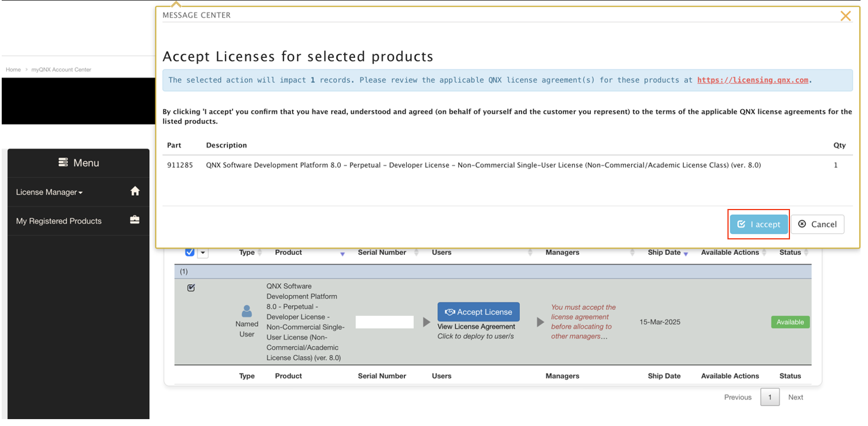Sort by Available Actions column

(734, 252)
